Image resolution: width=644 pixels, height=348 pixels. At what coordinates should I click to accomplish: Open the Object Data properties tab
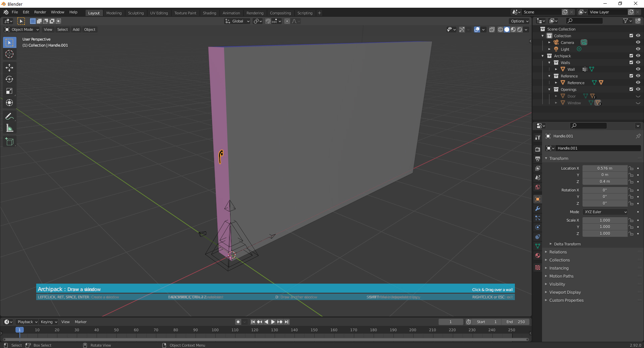pyautogui.click(x=538, y=246)
